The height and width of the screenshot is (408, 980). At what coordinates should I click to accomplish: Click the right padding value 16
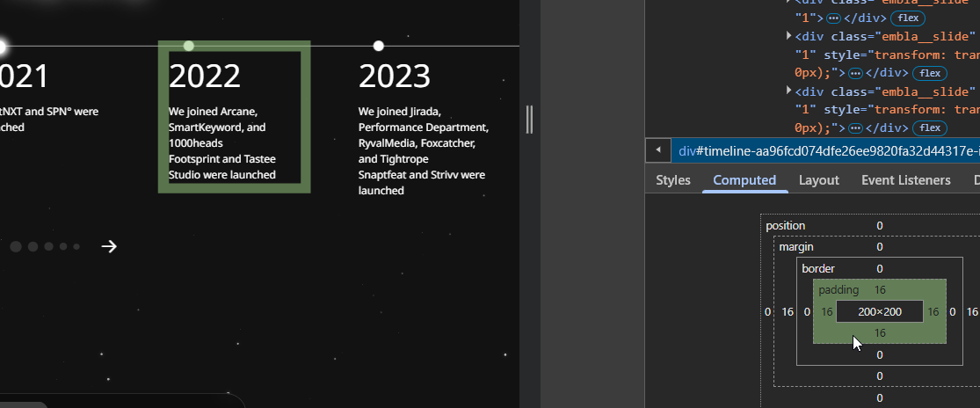click(x=933, y=312)
